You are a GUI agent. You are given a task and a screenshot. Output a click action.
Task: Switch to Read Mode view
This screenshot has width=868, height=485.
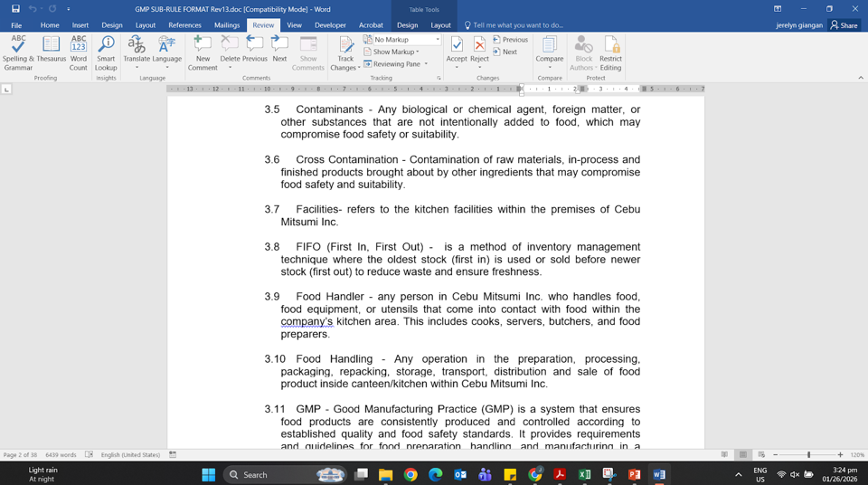point(724,455)
